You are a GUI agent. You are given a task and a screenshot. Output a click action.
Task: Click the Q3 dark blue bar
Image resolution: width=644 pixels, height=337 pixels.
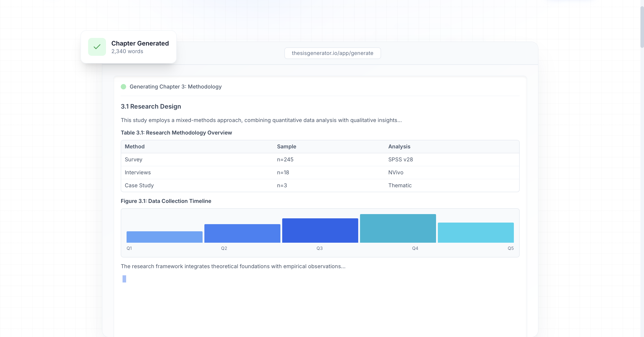tap(320, 230)
